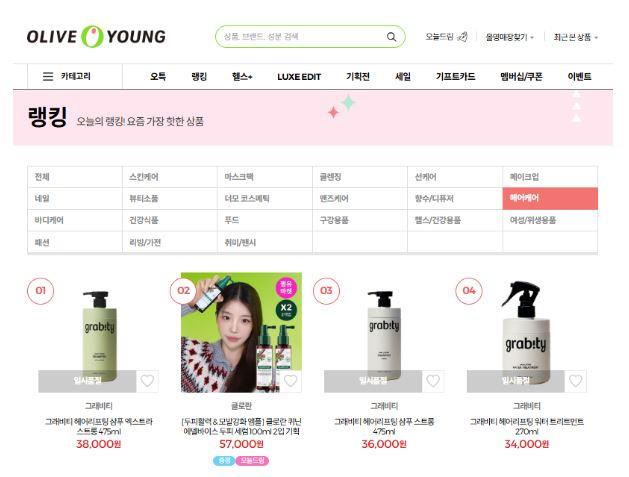Screen dimensions: 629x477
Task: Toggle heart on third Grabity shampoo
Action: [433, 381]
